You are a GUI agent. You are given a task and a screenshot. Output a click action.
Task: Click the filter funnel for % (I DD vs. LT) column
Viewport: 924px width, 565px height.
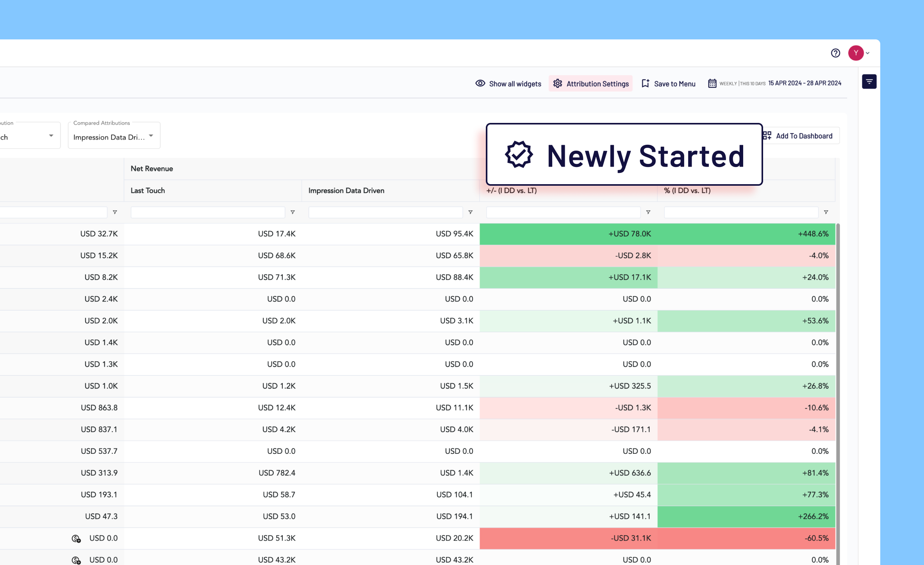(x=826, y=212)
